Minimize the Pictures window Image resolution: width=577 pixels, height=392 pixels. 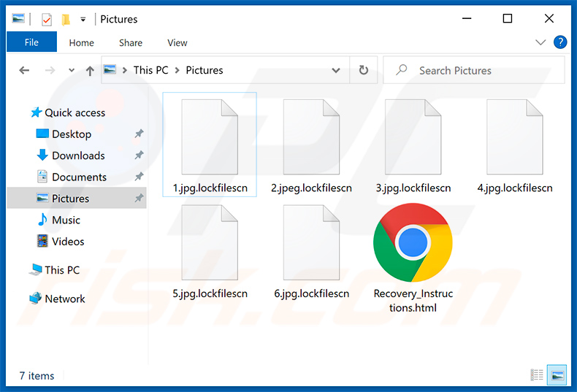coord(467,18)
